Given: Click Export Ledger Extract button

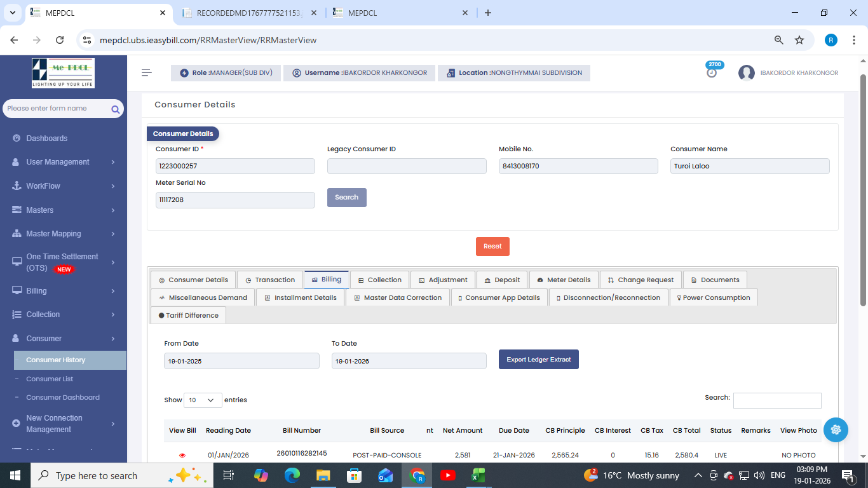Looking at the screenshot, I should tap(539, 360).
